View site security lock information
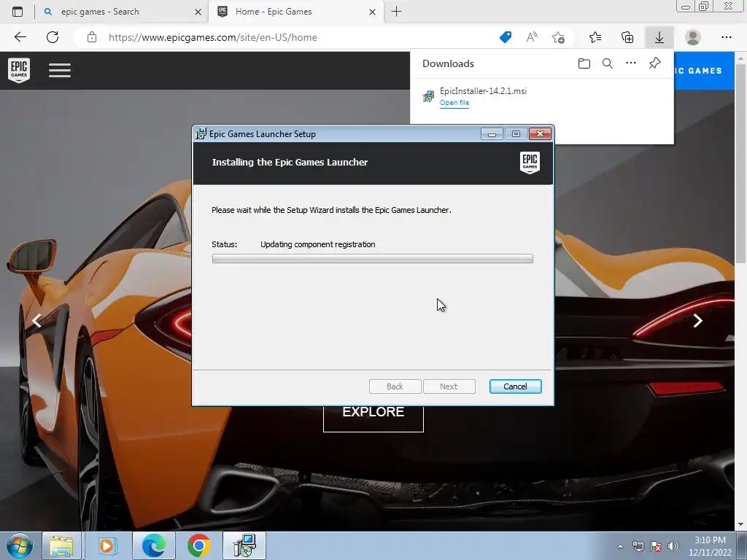Image resolution: width=747 pixels, height=560 pixels. 92,37
